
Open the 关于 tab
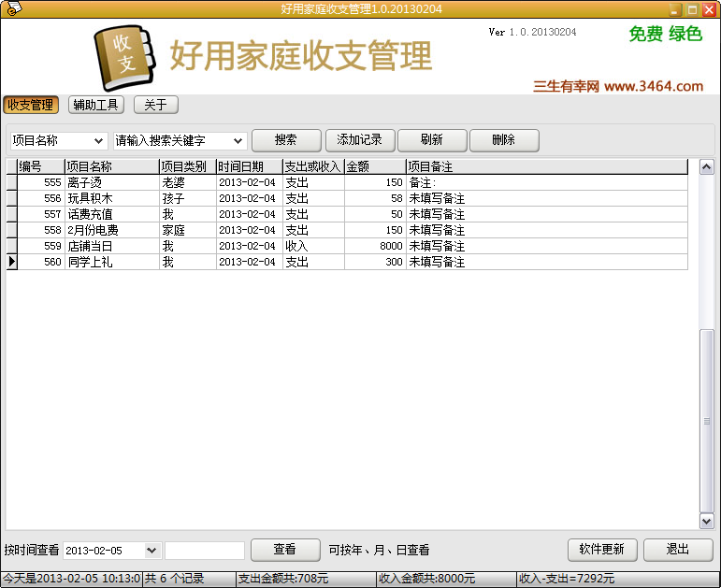(x=156, y=105)
